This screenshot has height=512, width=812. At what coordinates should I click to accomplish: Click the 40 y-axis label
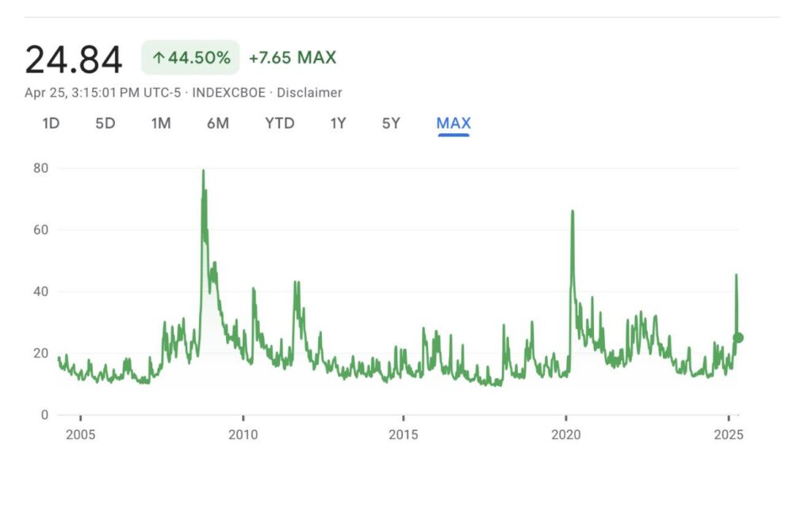(41, 292)
